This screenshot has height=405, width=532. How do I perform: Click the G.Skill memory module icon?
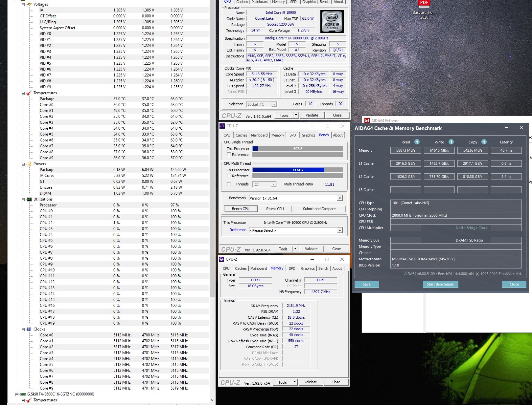23,394
